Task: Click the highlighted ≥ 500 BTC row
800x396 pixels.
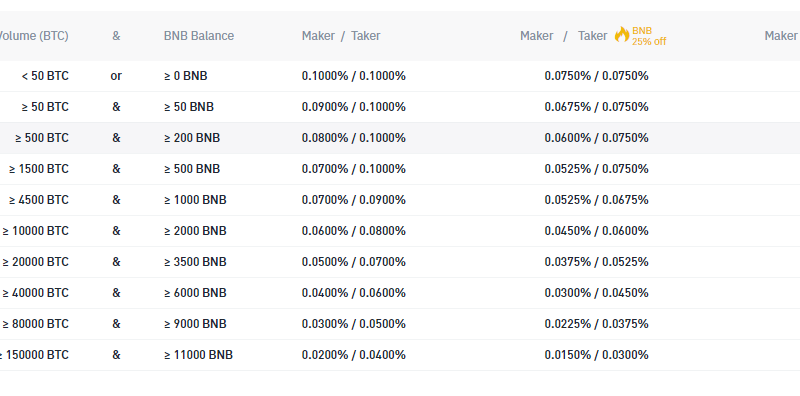Action: click(400, 138)
